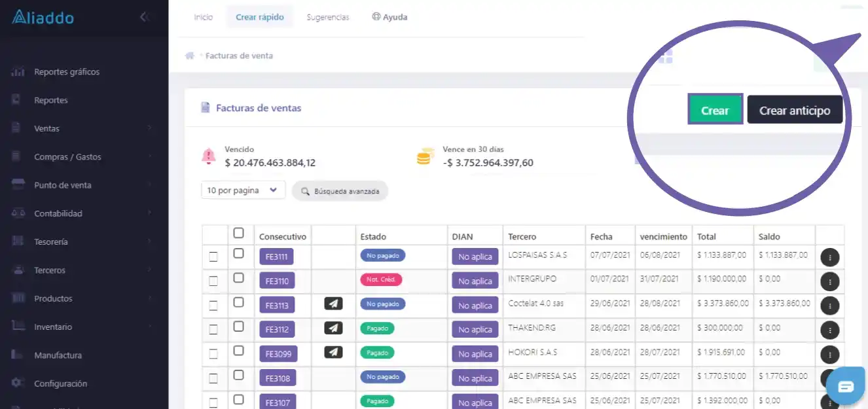Click the sent paper-plane icon for FE3099

pyautogui.click(x=333, y=352)
